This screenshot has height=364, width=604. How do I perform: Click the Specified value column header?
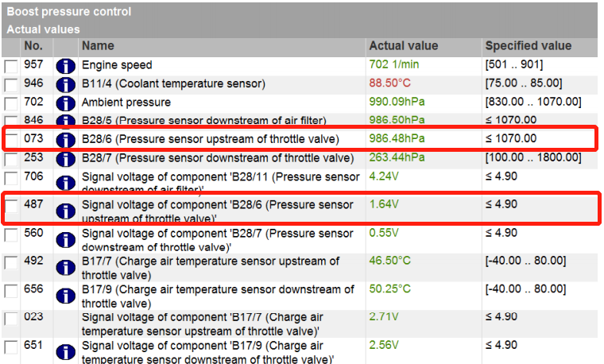point(528,46)
